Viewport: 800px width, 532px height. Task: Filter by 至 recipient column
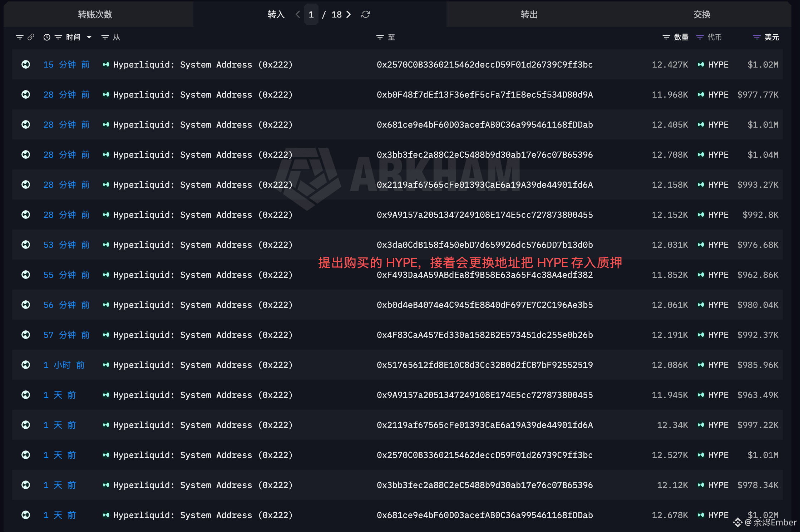pyautogui.click(x=380, y=37)
